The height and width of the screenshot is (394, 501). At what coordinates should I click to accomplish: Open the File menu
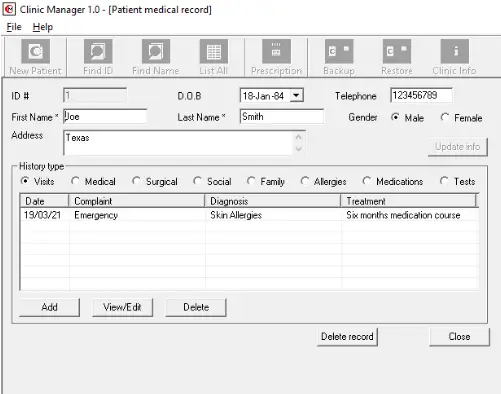click(x=14, y=27)
